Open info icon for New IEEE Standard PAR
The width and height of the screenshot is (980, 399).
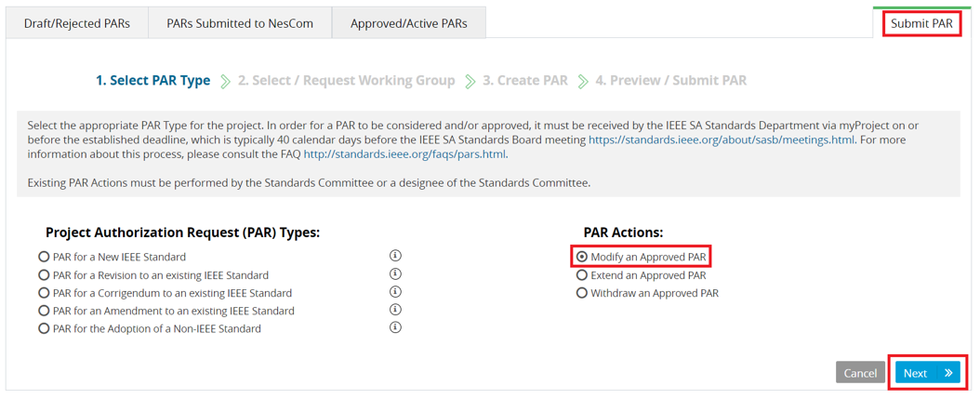tap(395, 256)
